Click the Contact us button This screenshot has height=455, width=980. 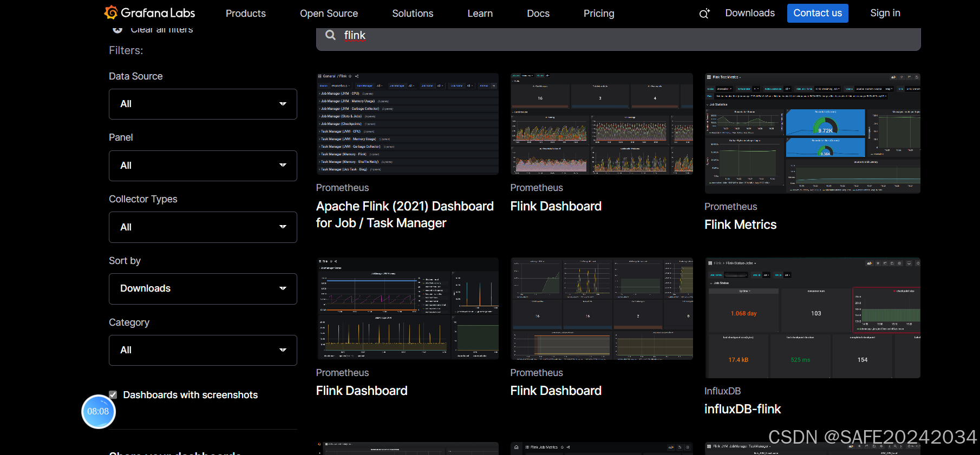tap(818, 13)
